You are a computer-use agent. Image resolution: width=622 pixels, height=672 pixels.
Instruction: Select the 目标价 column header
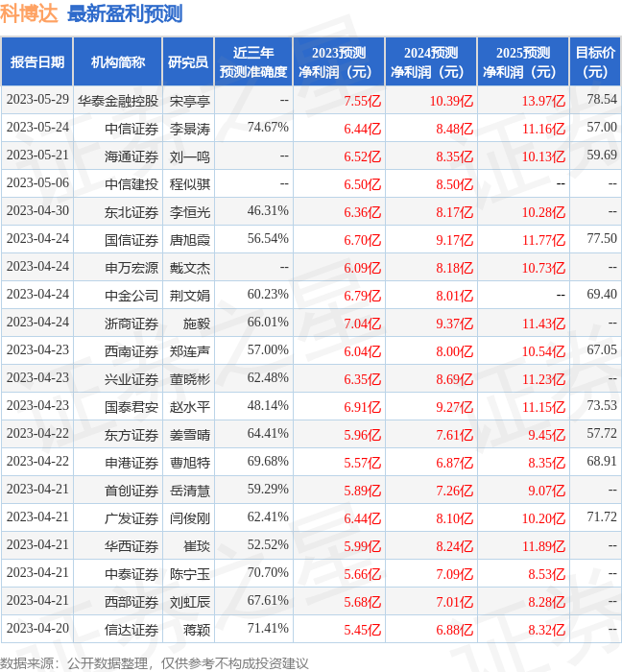[595, 61]
